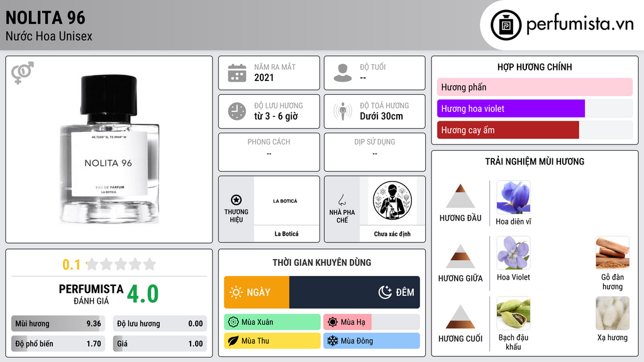
Task: Click the Mùa Thu season label
Action: 255,341
